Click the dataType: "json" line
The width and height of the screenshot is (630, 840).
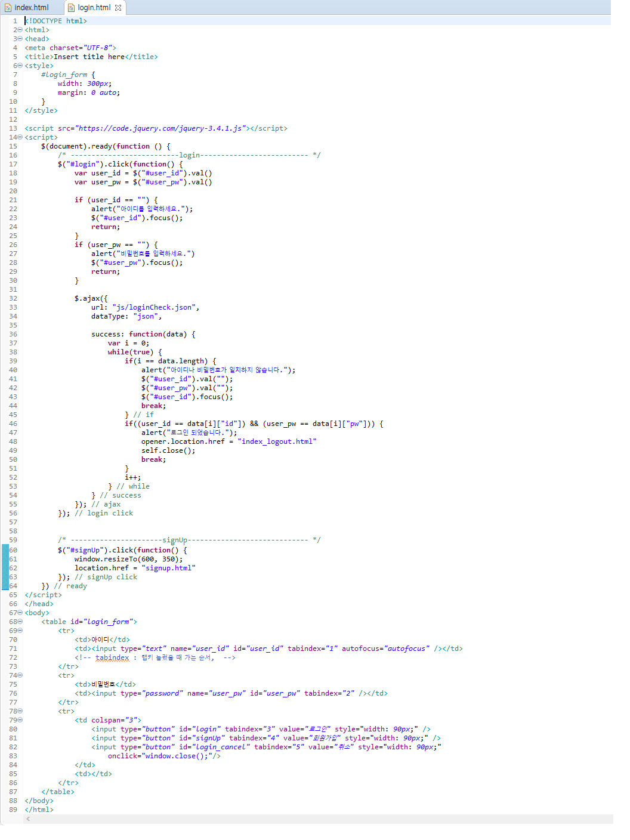[x=126, y=316]
